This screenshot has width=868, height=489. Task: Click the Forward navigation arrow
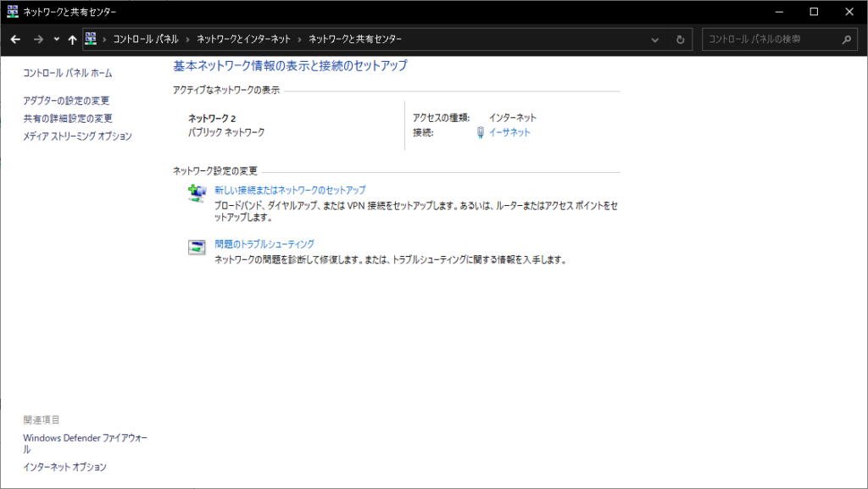click(x=38, y=40)
